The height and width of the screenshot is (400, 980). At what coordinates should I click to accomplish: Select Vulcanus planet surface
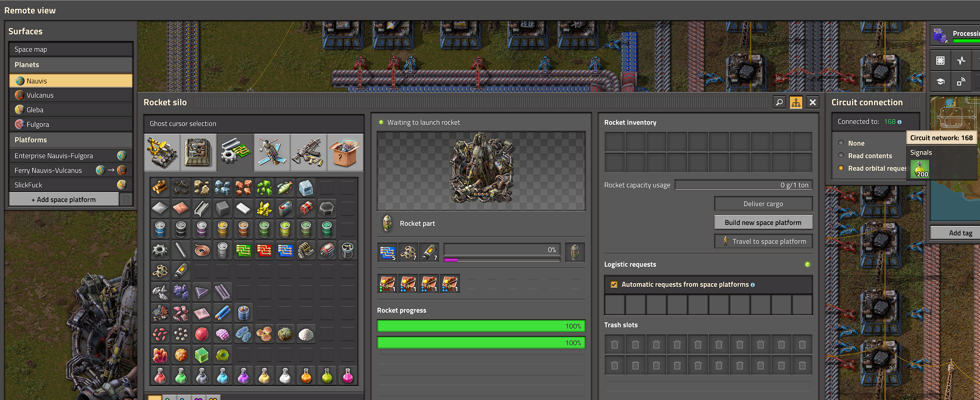tap(71, 95)
